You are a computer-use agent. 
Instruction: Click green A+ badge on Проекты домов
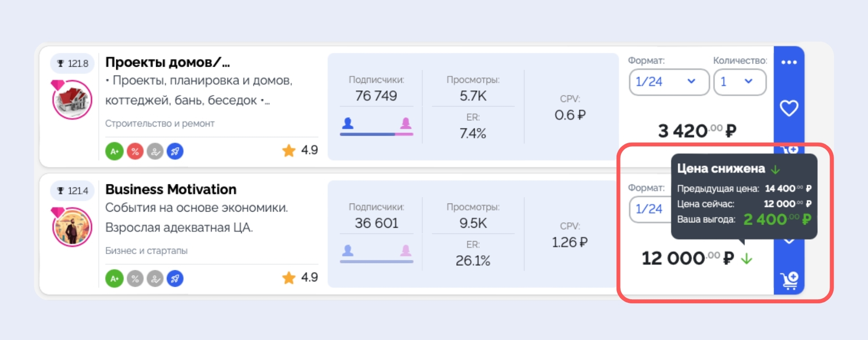[x=115, y=151]
